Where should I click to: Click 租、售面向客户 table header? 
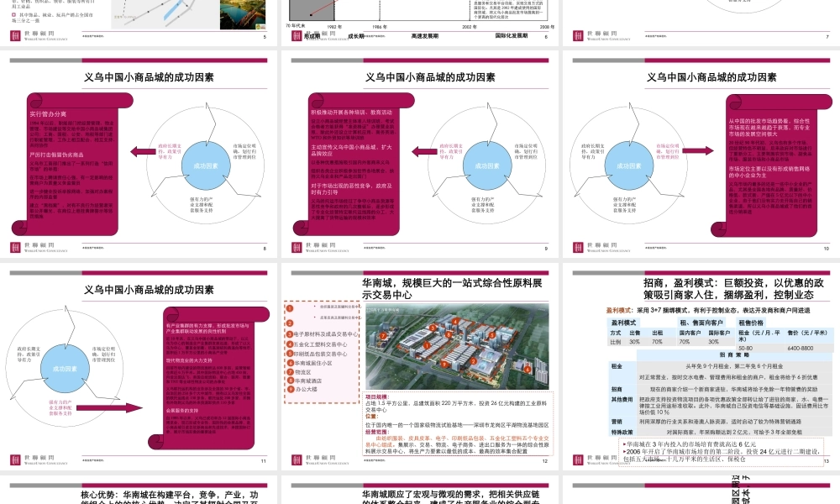point(701,323)
